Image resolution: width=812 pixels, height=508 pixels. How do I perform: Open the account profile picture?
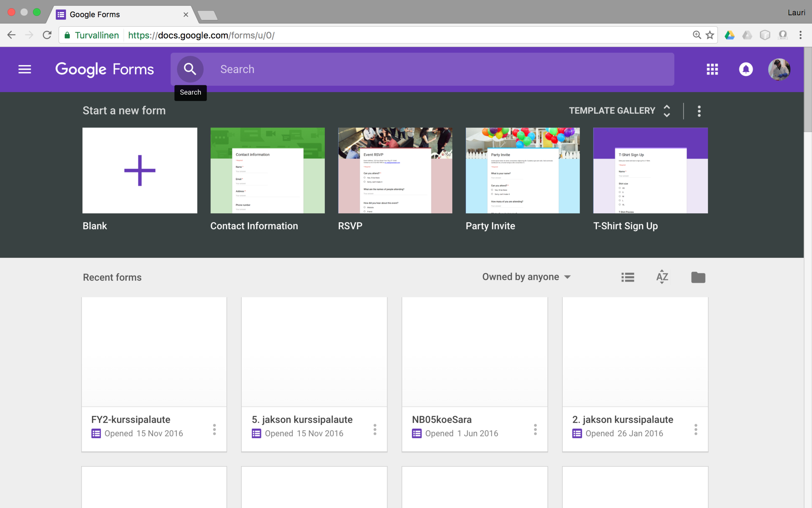pyautogui.click(x=779, y=69)
